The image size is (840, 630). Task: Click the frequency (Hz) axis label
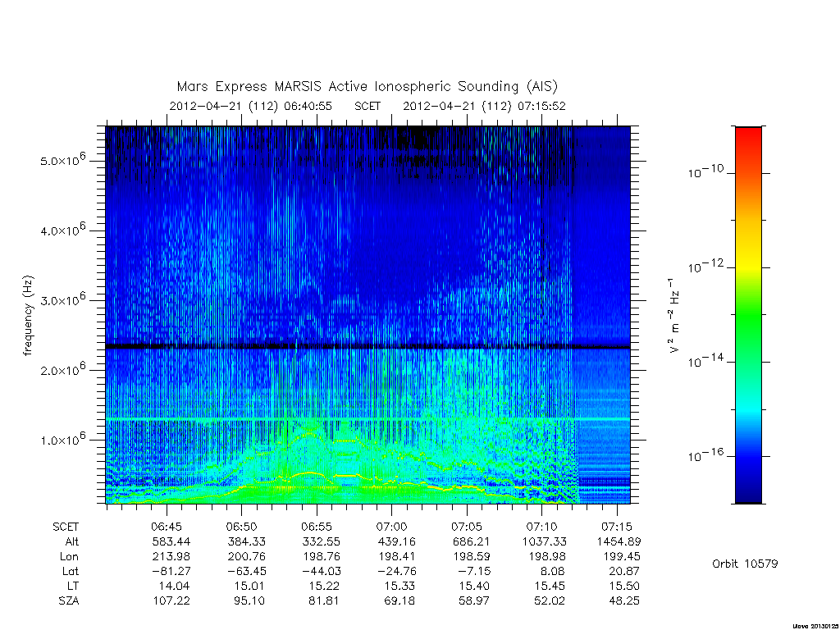(29, 316)
